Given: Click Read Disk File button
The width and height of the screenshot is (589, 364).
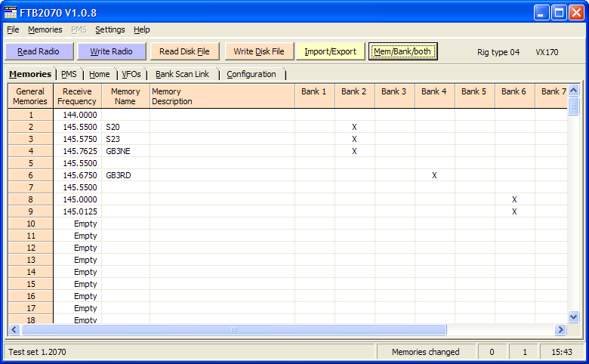Looking at the screenshot, I should pos(184,51).
